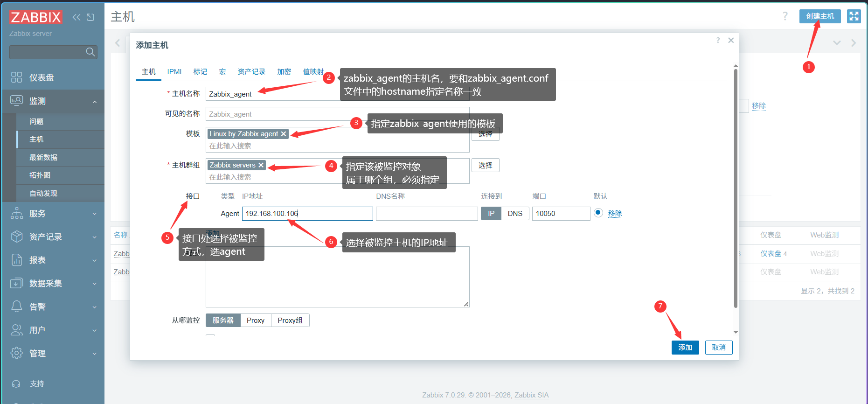The width and height of the screenshot is (868, 404).
Task: Collapse the sidebar with double-chevron icon
Action: click(x=76, y=17)
